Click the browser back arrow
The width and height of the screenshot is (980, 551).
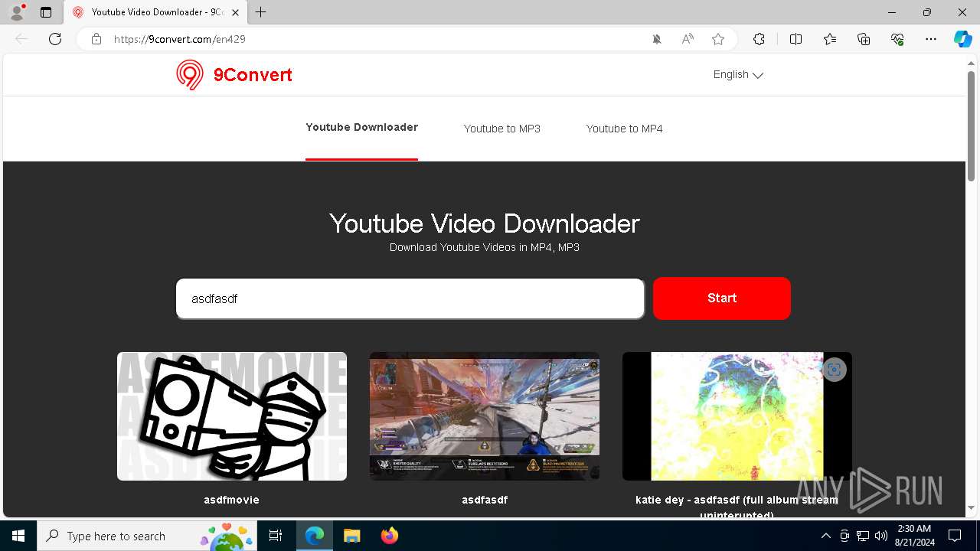pyautogui.click(x=21, y=39)
